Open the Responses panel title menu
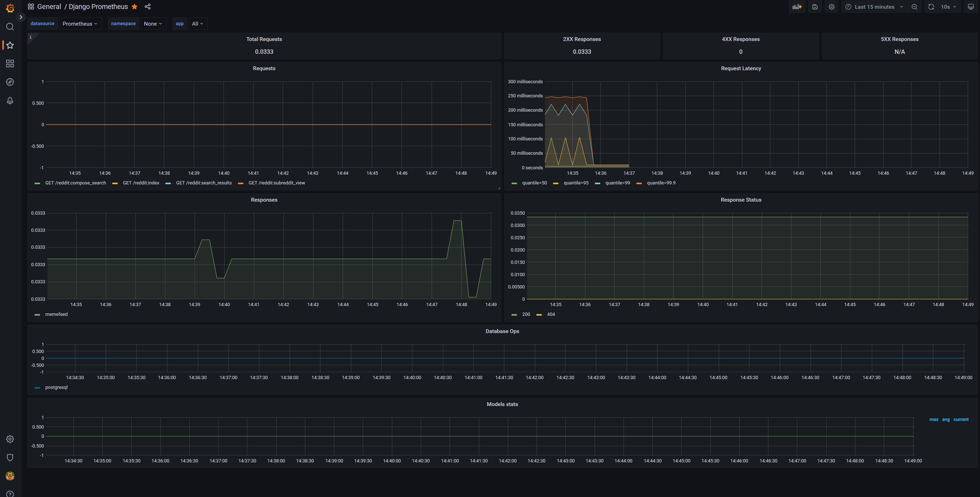This screenshot has height=497, width=980. pos(264,200)
